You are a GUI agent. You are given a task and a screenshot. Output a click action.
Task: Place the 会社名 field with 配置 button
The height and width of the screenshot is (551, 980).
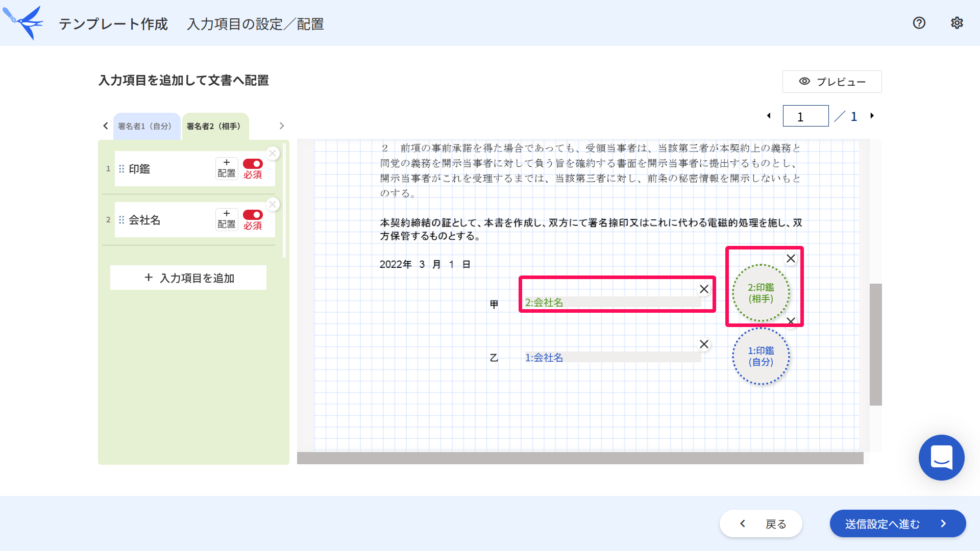click(x=227, y=219)
